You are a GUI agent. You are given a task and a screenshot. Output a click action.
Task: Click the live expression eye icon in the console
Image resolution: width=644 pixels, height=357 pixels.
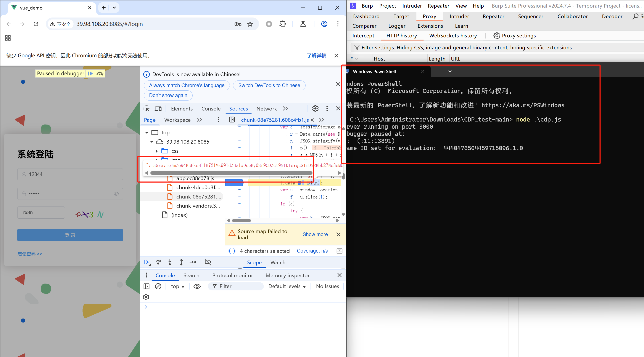(197, 286)
